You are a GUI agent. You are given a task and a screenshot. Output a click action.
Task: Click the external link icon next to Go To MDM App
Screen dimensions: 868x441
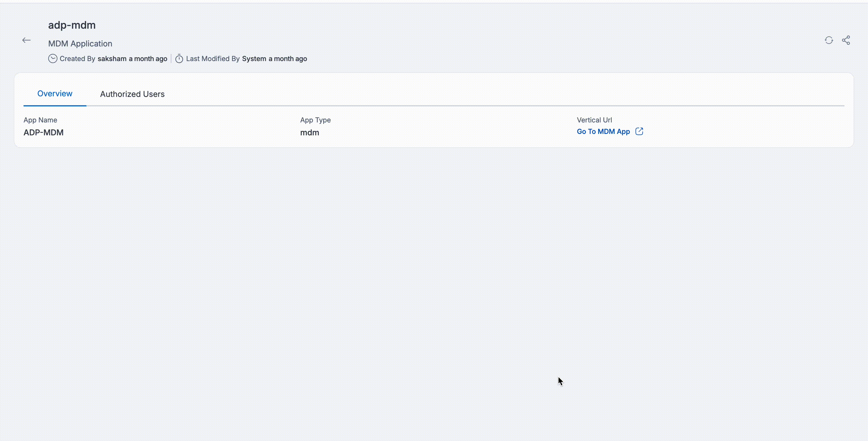[639, 131]
